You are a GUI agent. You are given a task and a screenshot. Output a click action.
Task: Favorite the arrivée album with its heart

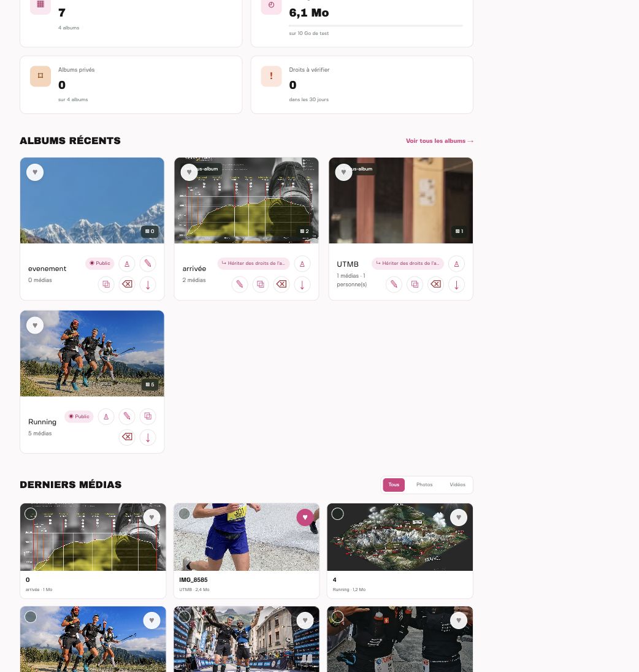(189, 172)
